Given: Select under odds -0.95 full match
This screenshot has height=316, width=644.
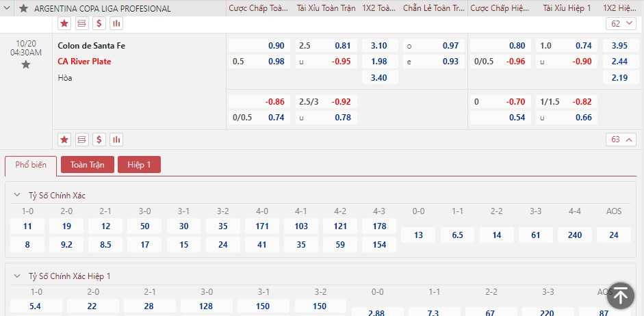Looking at the screenshot, I should tap(326, 62).
